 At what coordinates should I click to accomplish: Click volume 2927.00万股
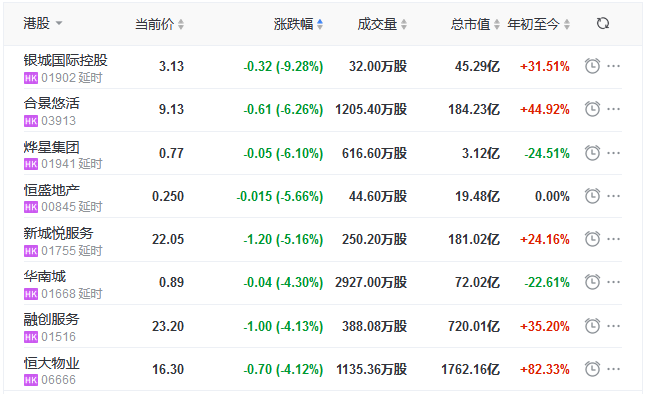point(371,282)
